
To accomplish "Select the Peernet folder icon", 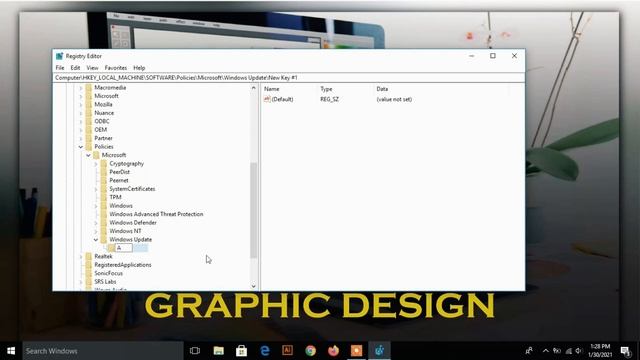I will tap(104, 180).
